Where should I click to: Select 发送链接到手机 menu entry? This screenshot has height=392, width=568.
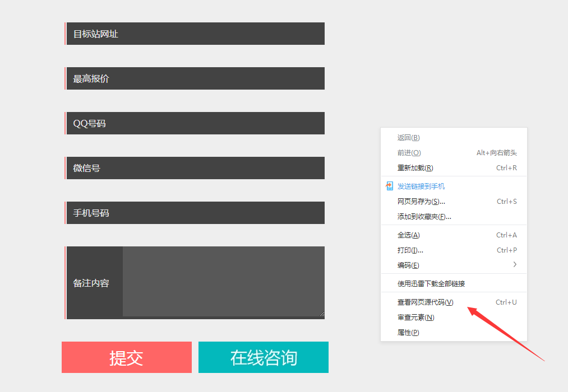421,186
